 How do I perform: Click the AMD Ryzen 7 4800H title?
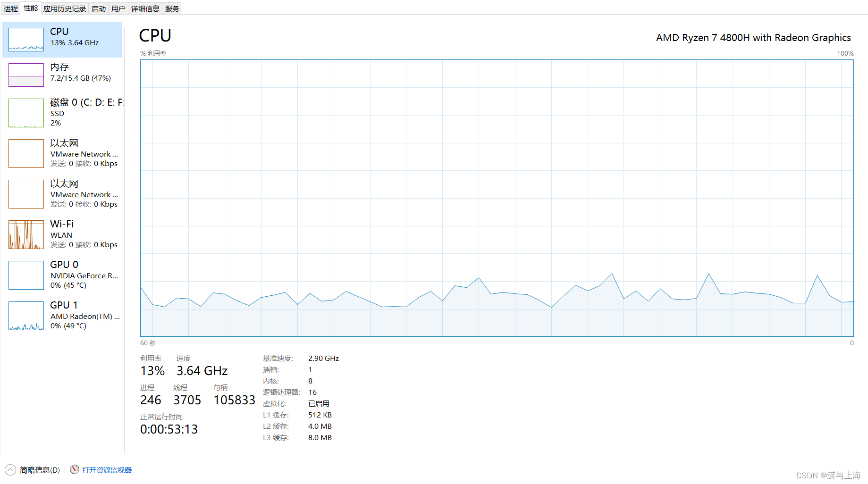(x=753, y=38)
